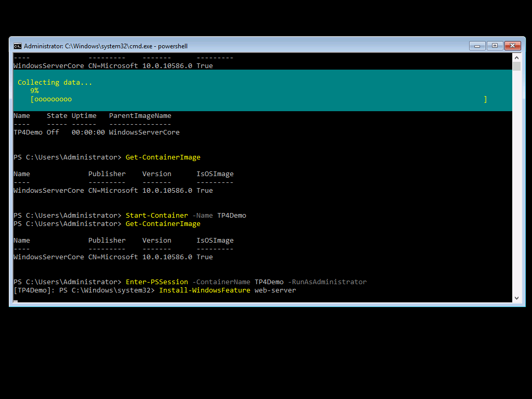Click the IsOSImage column header text

click(x=215, y=174)
